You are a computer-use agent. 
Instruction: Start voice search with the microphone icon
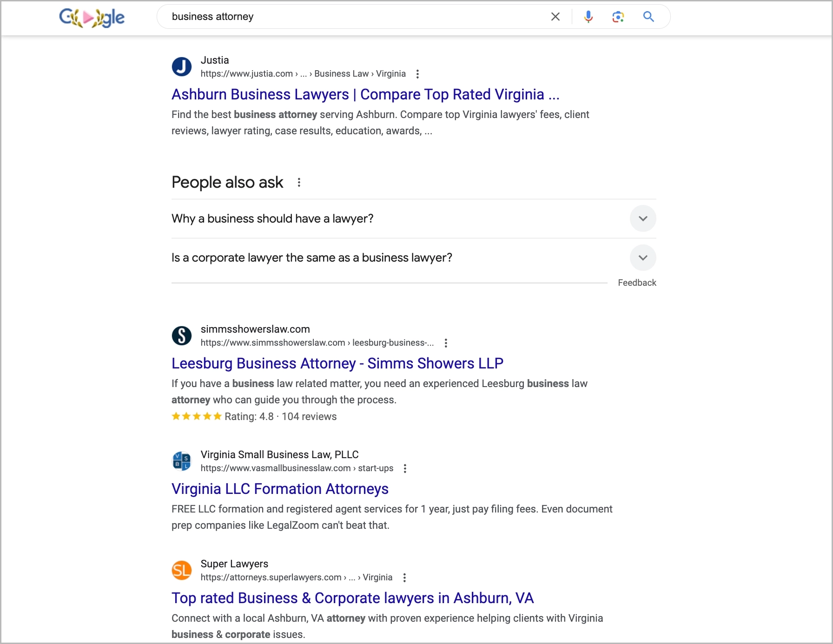pyautogui.click(x=588, y=17)
